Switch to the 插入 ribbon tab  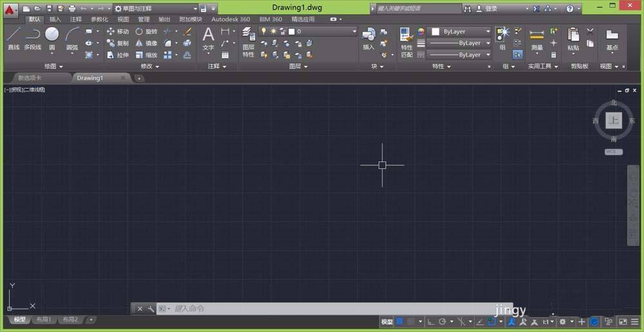[x=55, y=19]
